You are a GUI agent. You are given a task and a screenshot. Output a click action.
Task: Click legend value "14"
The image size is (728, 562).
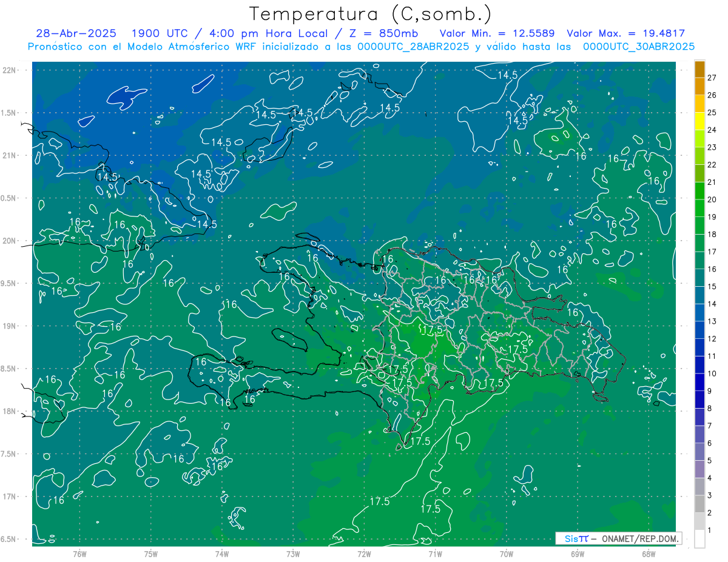(x=712, y=304)
